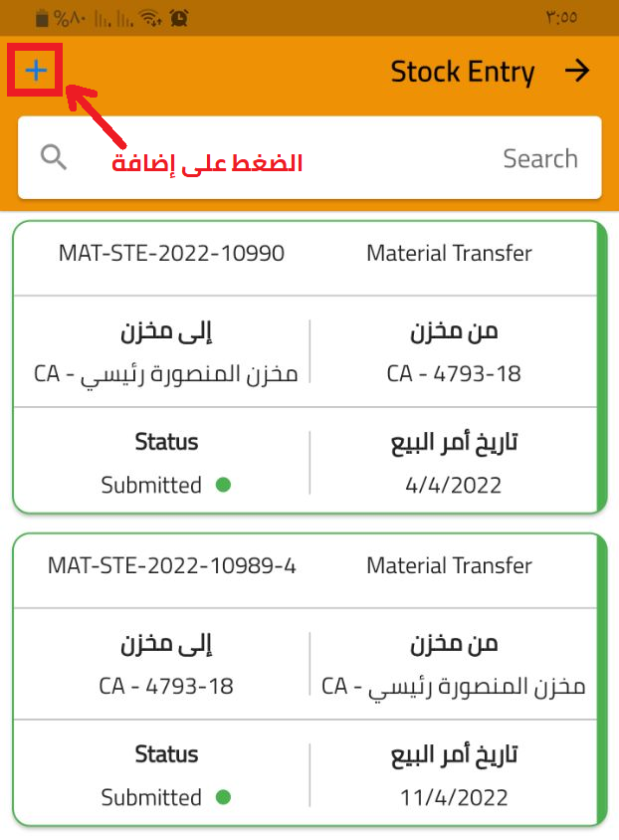Select date 4/4/2022 in first card

coord(454,486)
